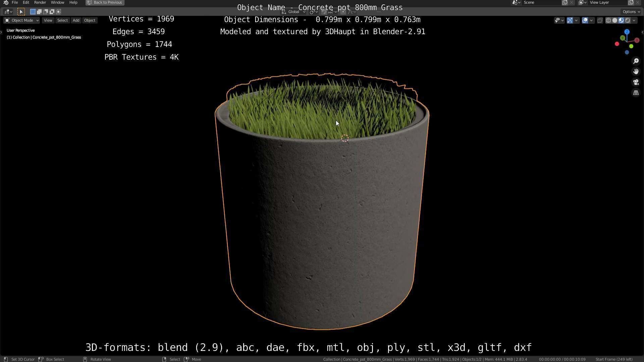Switch to solid shading
Image resolution: width=644 pixels, height=362 pixels.
click(x=614, y=20)
